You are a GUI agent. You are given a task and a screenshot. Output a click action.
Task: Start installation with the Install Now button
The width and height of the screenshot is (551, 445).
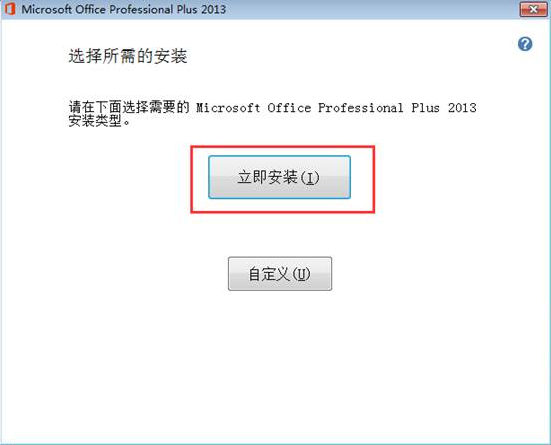(279, 177)
